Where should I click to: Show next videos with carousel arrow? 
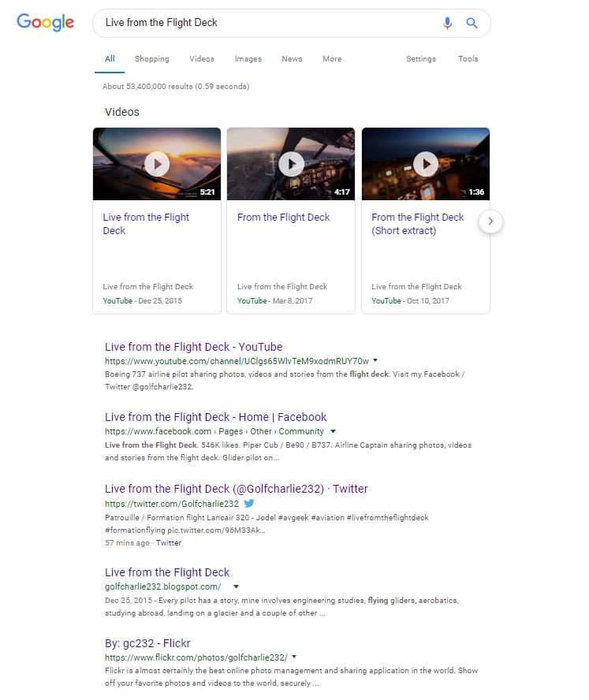click(490, 222)
